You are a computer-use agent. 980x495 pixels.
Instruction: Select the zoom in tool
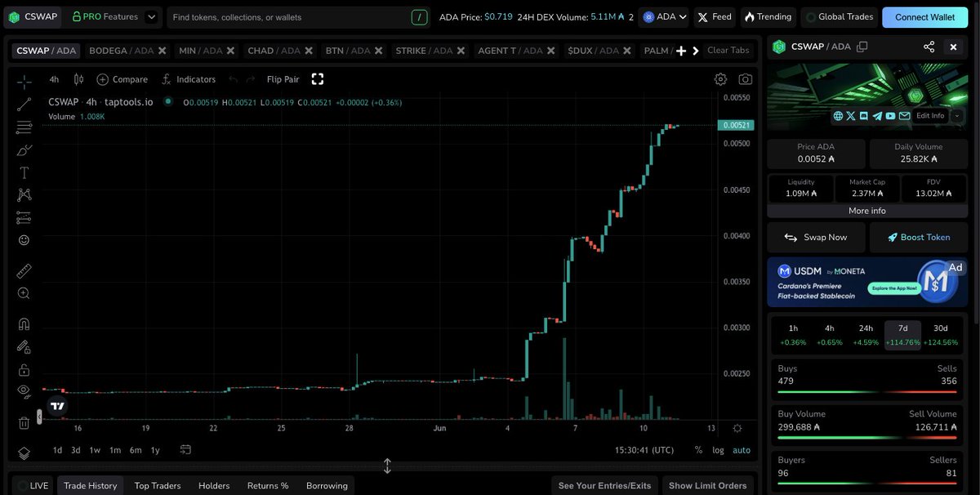(24, 293)
